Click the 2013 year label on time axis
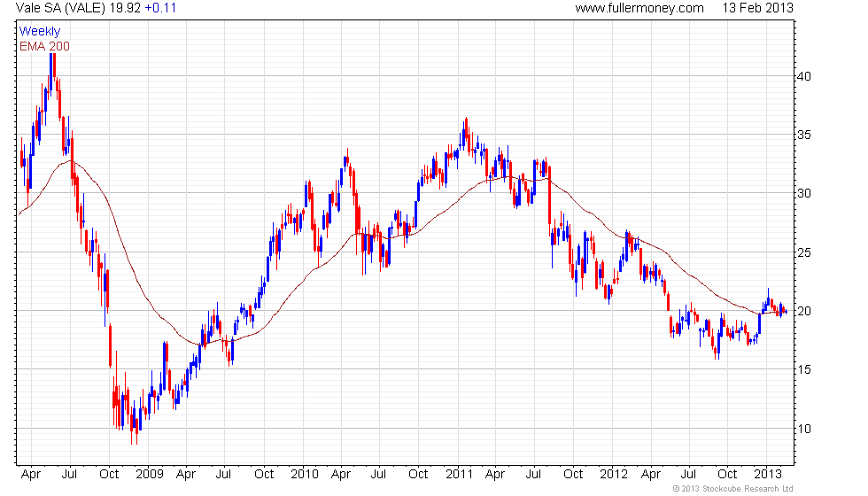Viewport: 868px width, 496px height. [768, 475]
